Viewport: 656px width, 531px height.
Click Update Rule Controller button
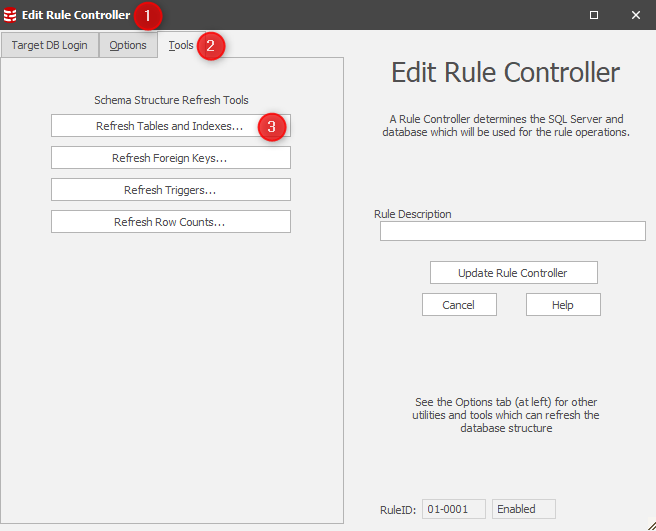513,273
